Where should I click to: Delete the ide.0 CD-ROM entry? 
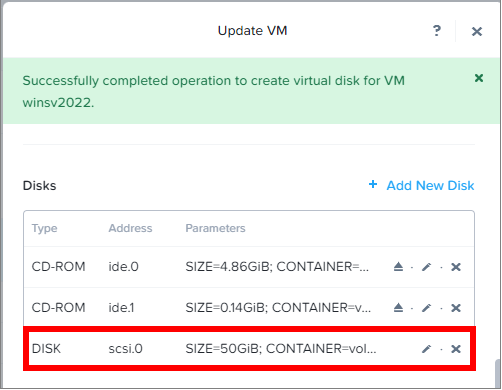point(456,267)
